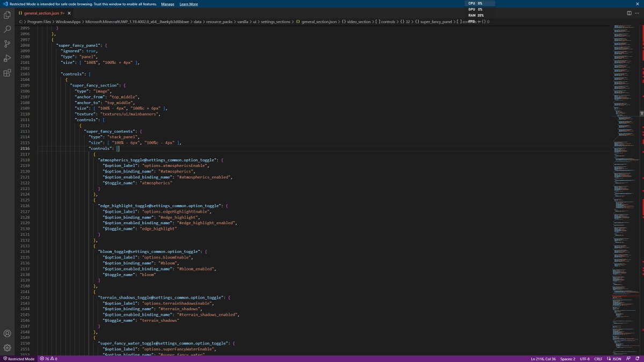Open the Extensions view
This screenshot has height=362, width=644.
tap(8, 73)
